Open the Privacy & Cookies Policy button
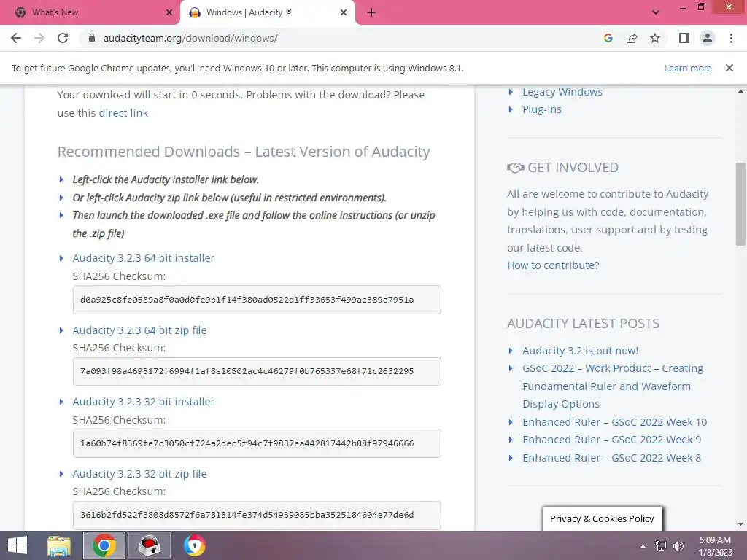 [602, 518]
